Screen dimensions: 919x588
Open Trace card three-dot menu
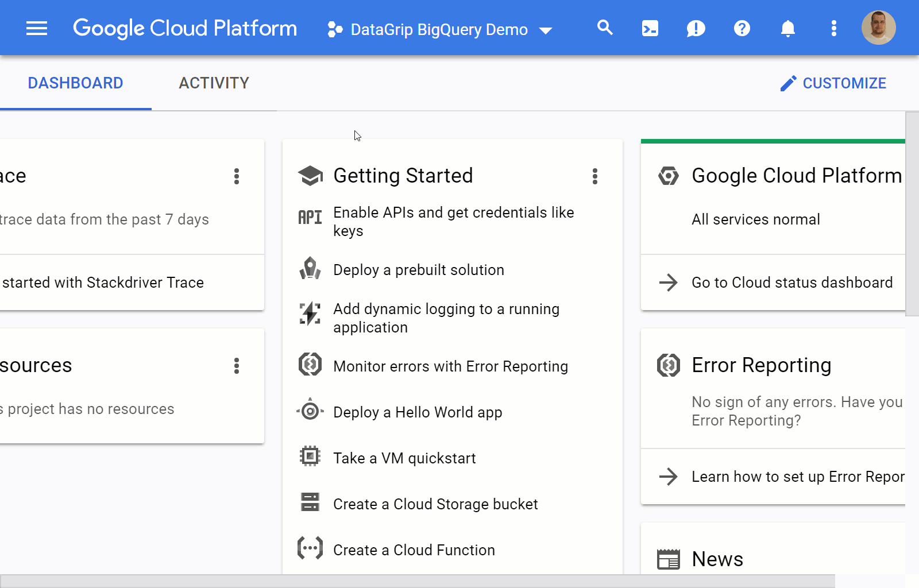tap(236, 176)
